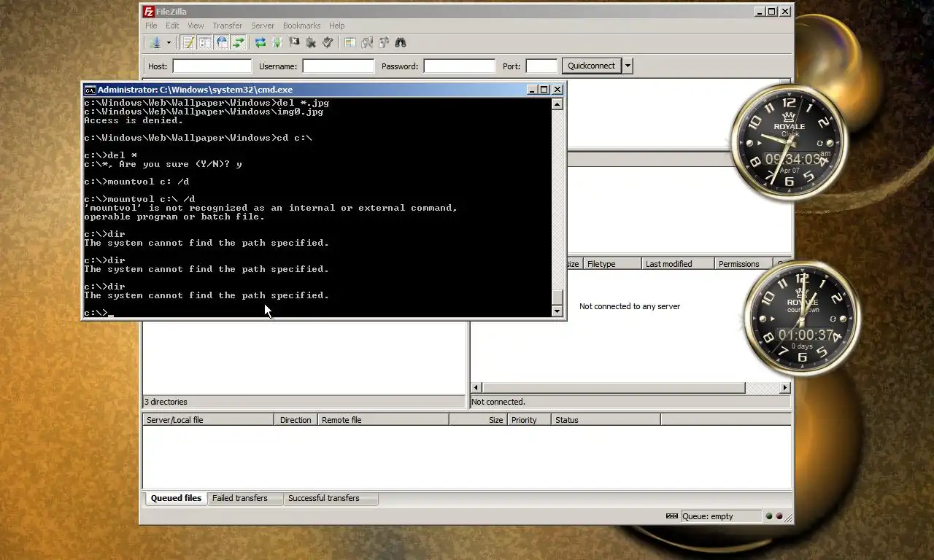Click the cmd.exe title bar icon
This screenshot has height=560, width=934.
coord(90,90)
